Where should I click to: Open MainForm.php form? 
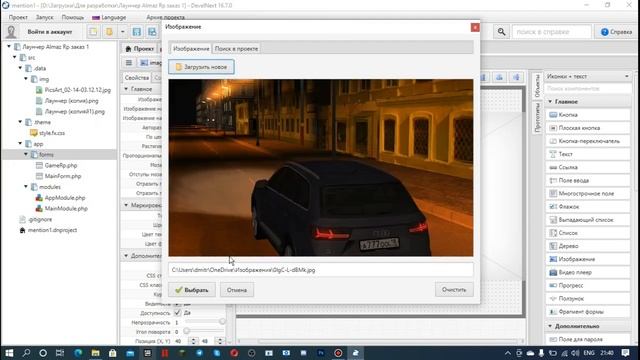tap(63, 176)
